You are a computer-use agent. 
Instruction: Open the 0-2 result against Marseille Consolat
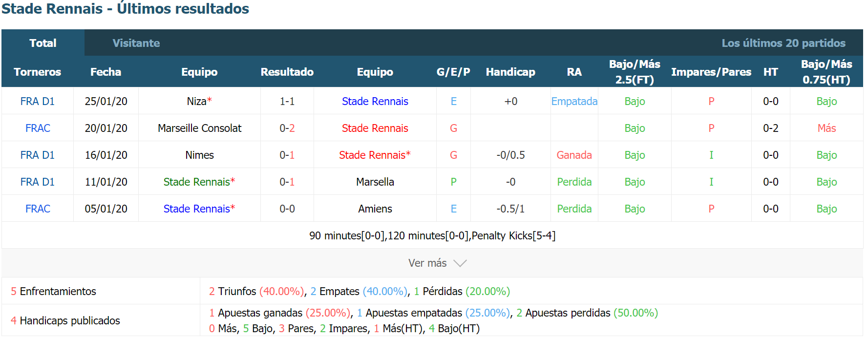287,128
